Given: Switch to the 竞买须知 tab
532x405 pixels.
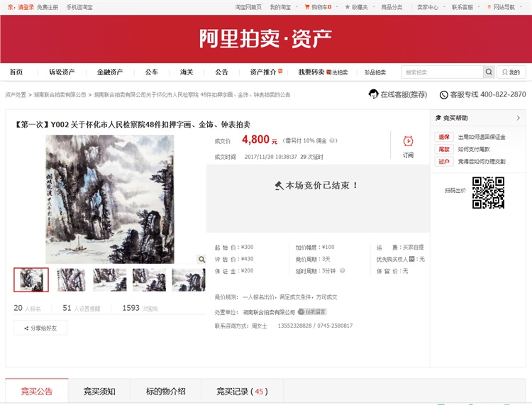Looking at the screenshot, I should (99, 392).
